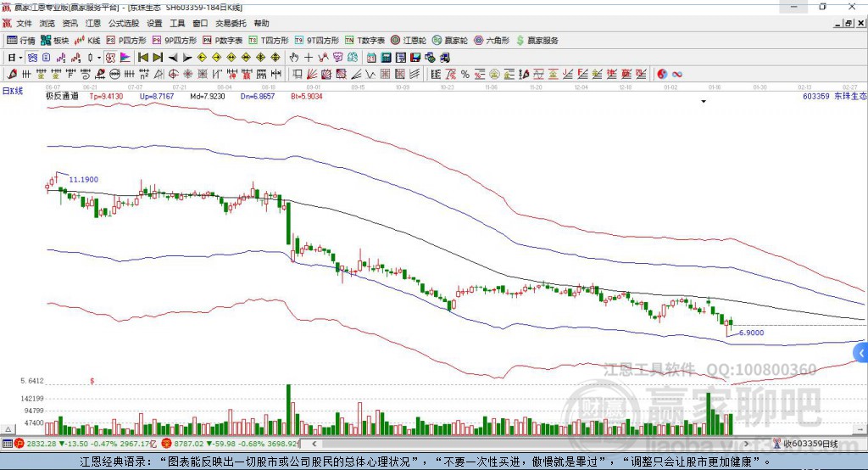868x470 pixels.
Task: Click the Dn=6.8657 channel value
Action: coord(258,97)
